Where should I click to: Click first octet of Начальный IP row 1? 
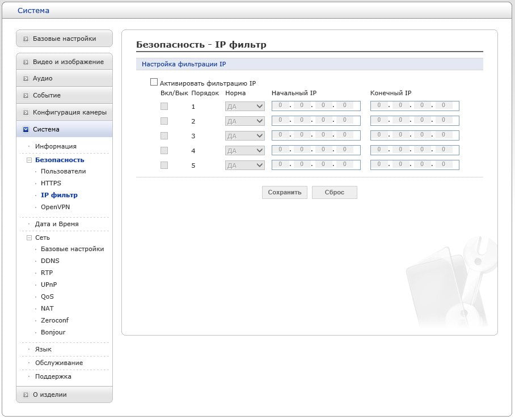(x=280, y=105)
